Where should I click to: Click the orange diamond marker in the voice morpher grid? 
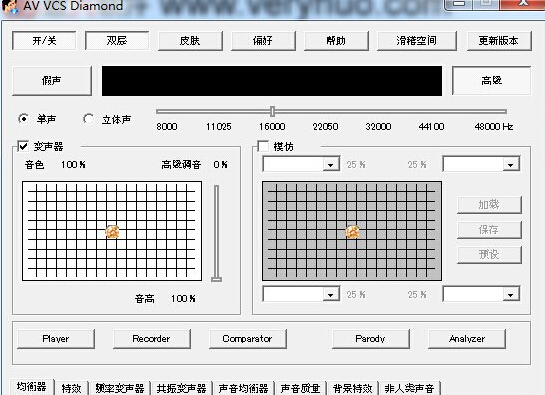[112, 232]
